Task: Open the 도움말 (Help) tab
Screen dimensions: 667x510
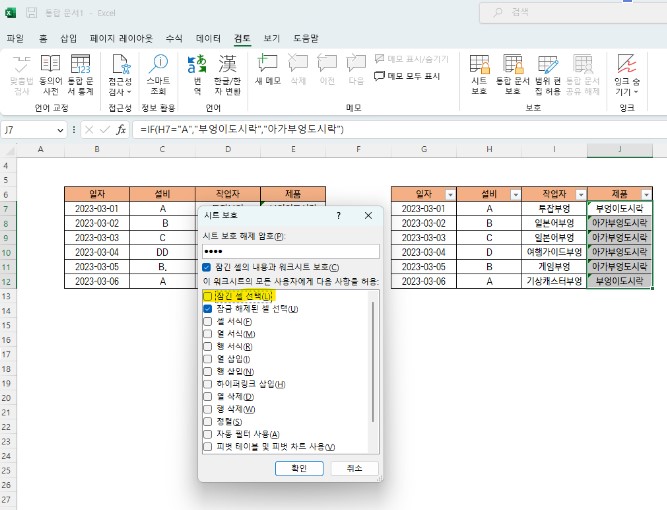Action: pyautogui.click(x=306, y=38)
